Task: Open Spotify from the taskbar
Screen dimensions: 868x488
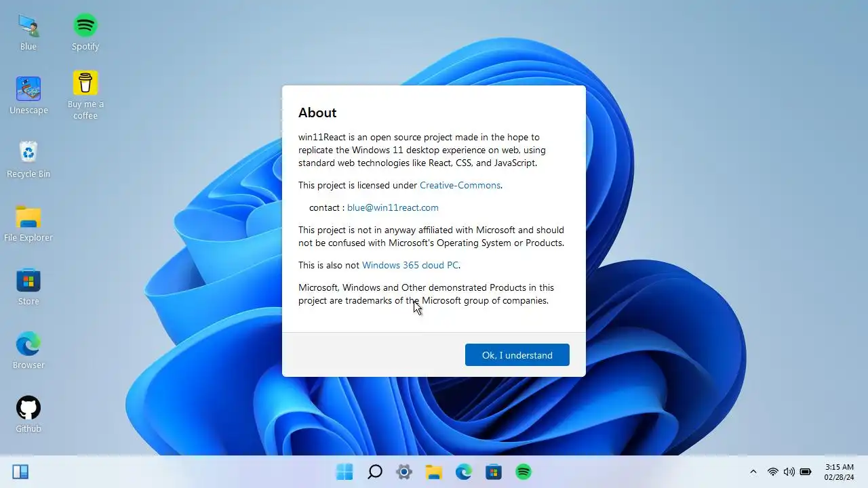Action: (524, 472)
